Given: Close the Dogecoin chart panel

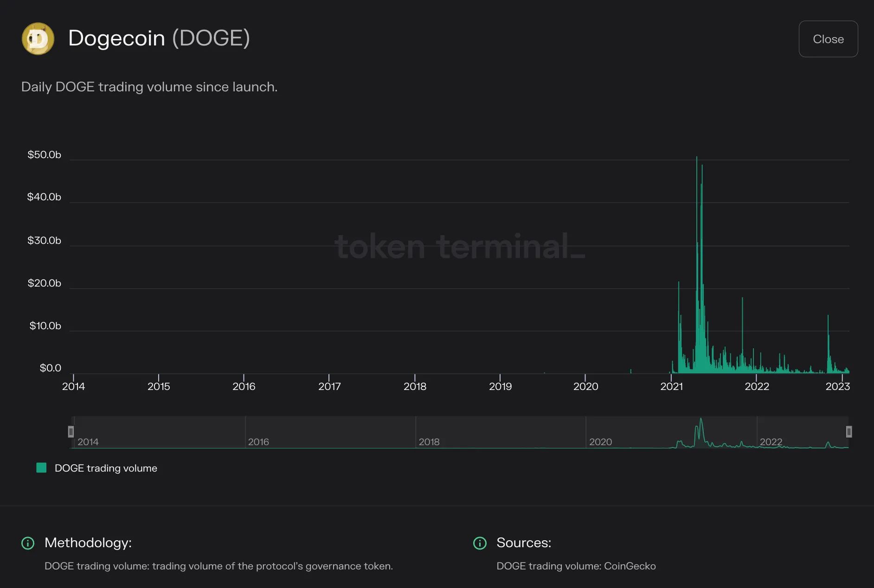Looking at the screenshot, I should click(828, 39).
